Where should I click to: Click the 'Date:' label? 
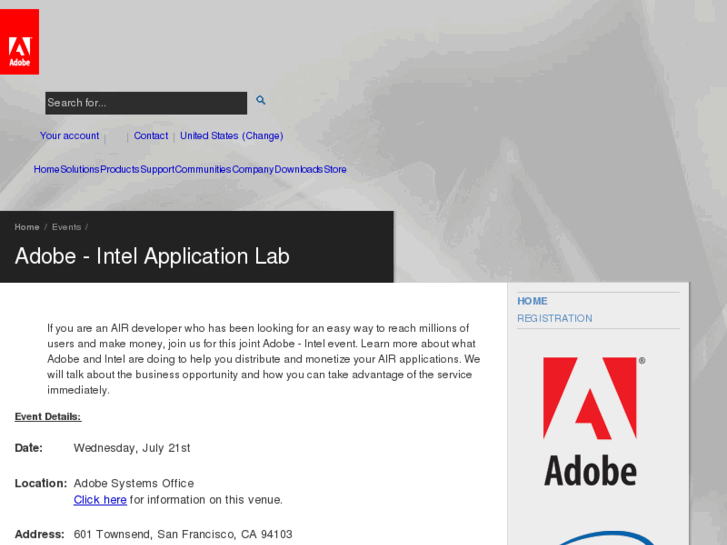point(29,448)
